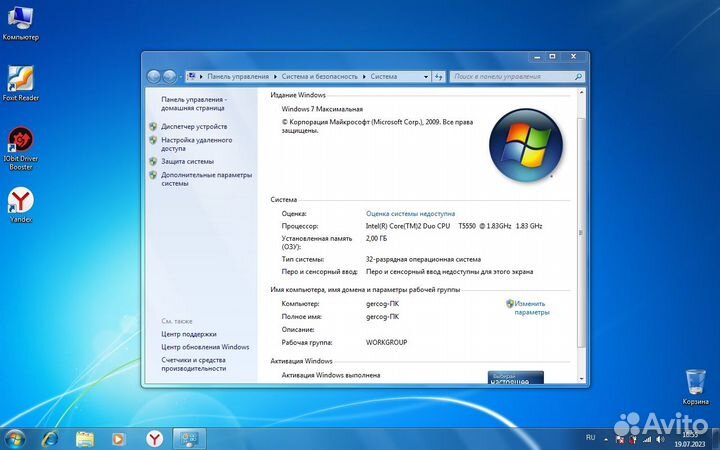Expand Панель управления breadcrumb arrow
The width and height of the screenshot is (720, 450).
[x=276, y=77]
